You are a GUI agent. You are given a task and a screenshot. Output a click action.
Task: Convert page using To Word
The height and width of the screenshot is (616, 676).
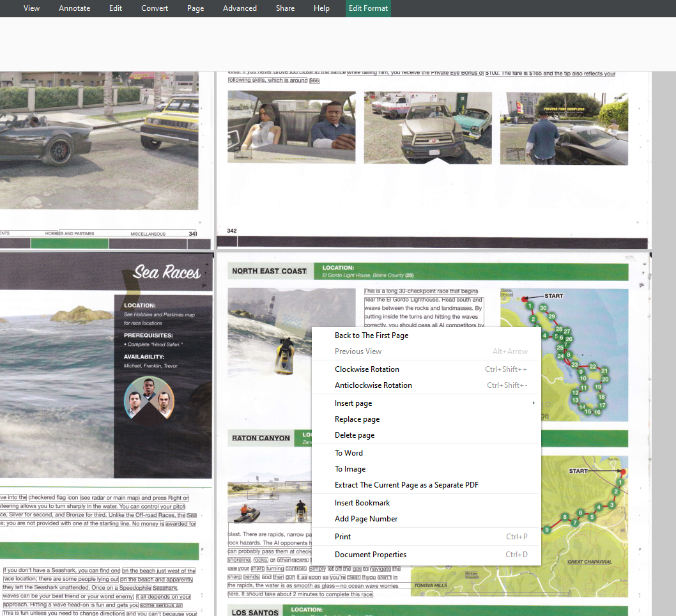[426, 453]
